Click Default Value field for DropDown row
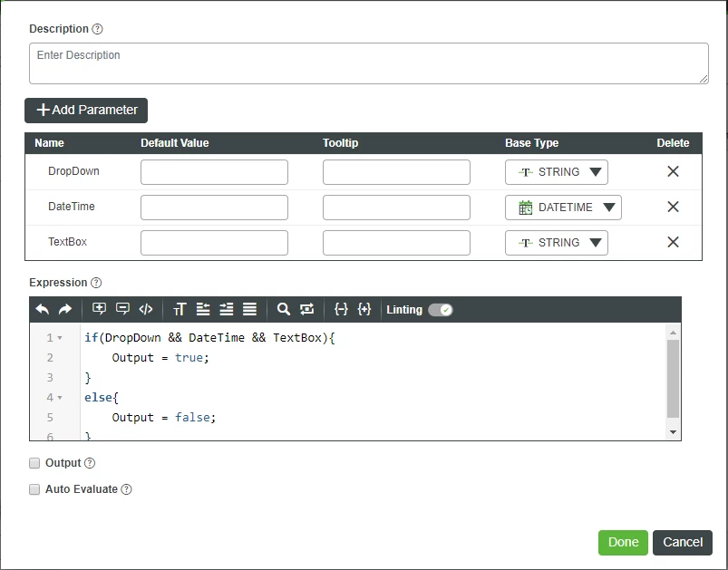This screenshot has height=570, width=728. tap(214, 172)
